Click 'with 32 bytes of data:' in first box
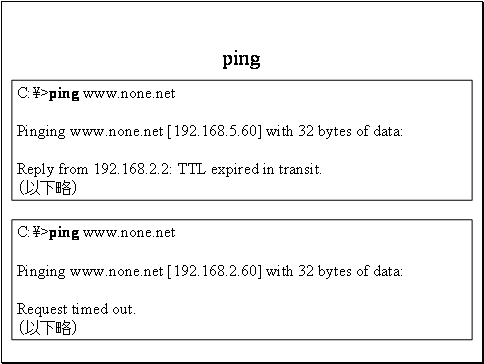The height and width of the screenshot is (364, 484). 335,131
